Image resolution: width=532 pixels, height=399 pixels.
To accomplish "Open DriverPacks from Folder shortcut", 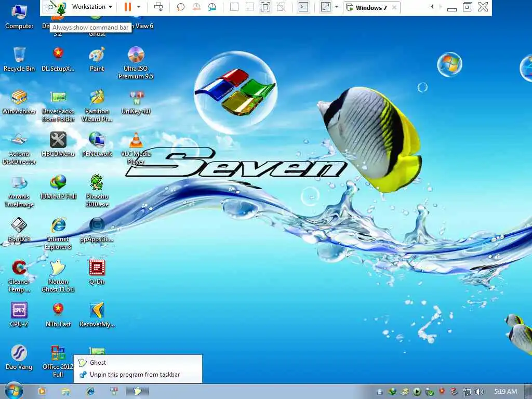I will point(58,106).
